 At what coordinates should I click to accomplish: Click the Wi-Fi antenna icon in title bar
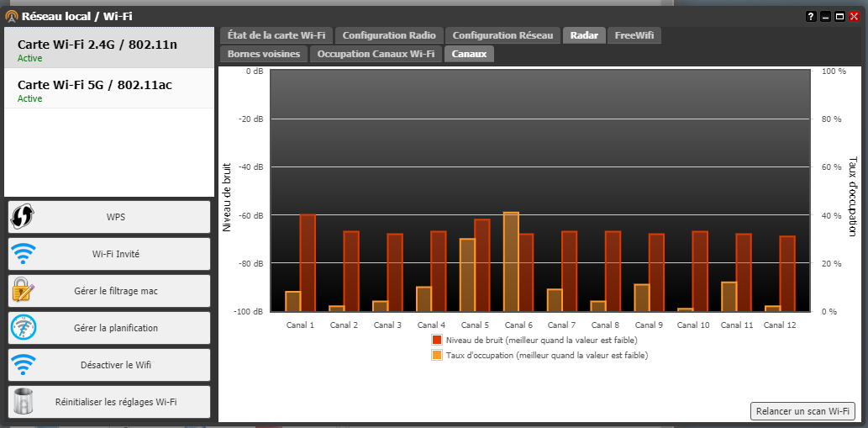(x=11, y=16)
